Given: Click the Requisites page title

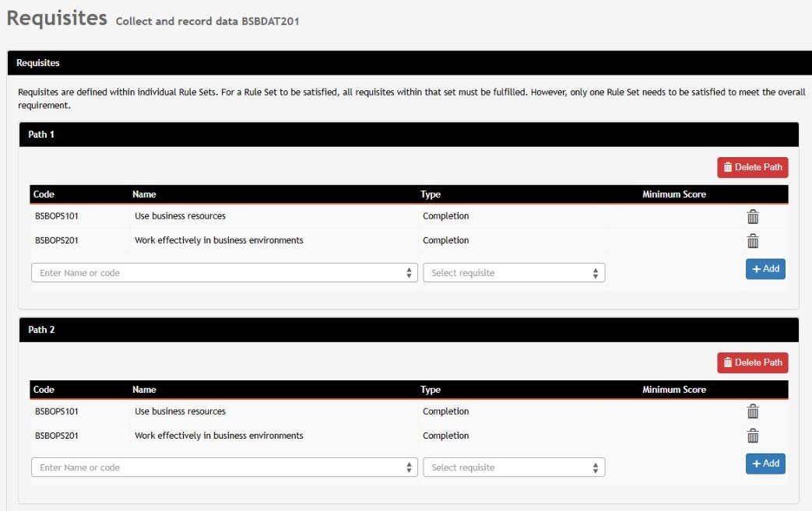Looking at the screenshot, I should [x=57, y=18].
